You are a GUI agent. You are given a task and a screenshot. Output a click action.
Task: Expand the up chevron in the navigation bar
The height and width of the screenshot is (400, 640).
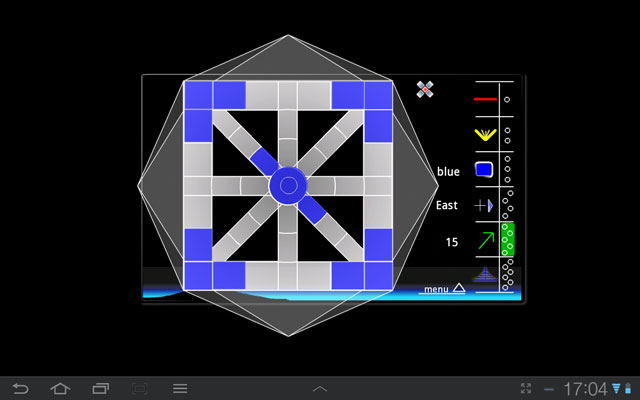(x=320, y=389)
